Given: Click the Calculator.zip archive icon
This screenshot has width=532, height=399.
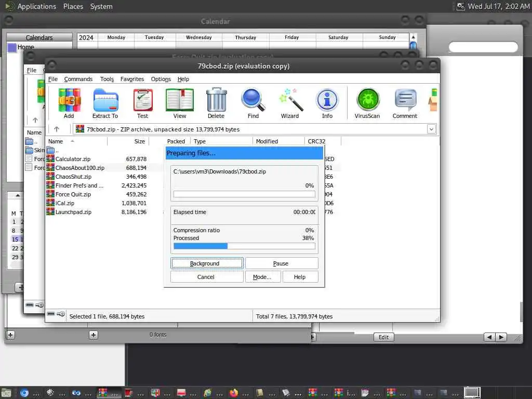Looking at the screenshot, I should (50, 158).
